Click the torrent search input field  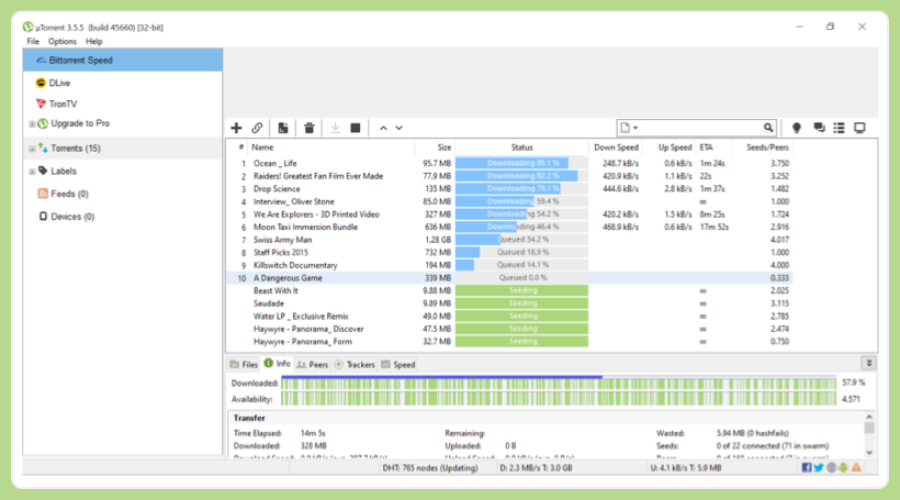(x=701, y=127)
